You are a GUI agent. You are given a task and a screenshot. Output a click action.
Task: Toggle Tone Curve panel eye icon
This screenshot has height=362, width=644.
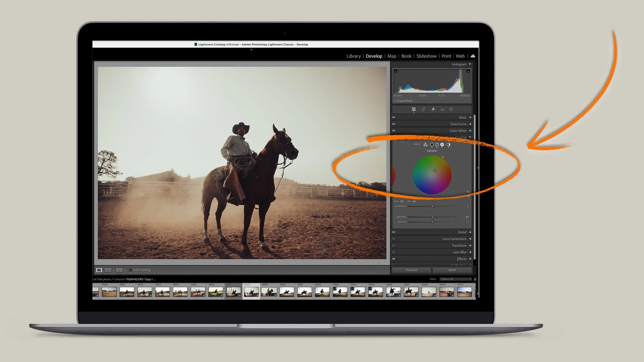point(394,124)
